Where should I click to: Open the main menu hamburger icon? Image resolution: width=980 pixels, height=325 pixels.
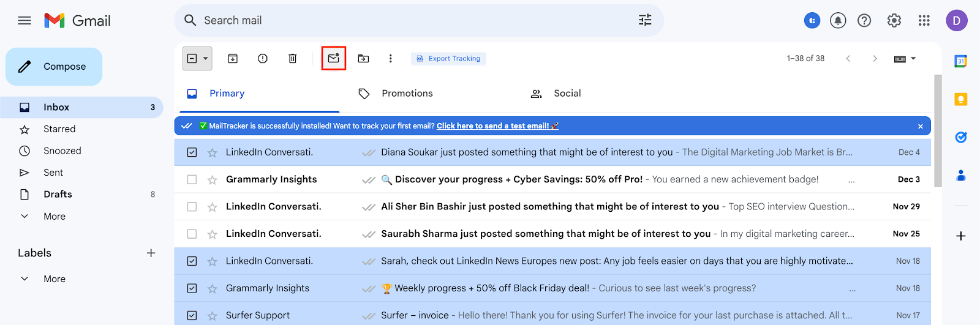(x=24, y=21)
